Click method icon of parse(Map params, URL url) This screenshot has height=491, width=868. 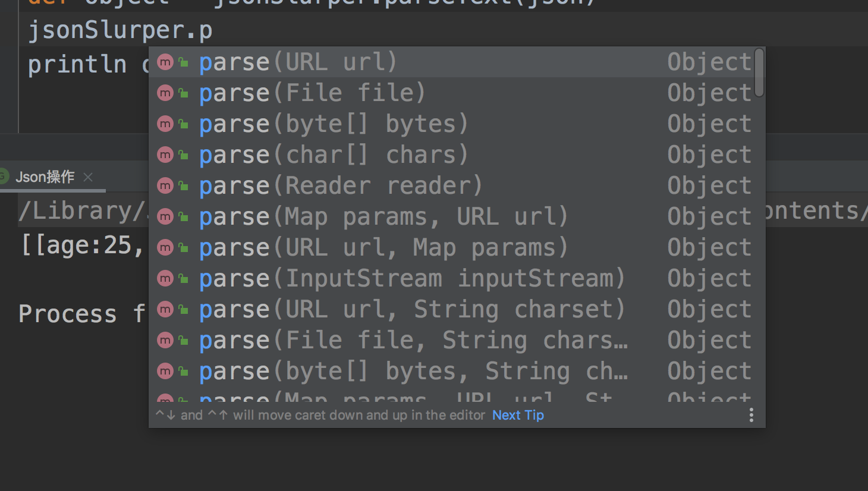pyautogui.click(x=165, y=216)
